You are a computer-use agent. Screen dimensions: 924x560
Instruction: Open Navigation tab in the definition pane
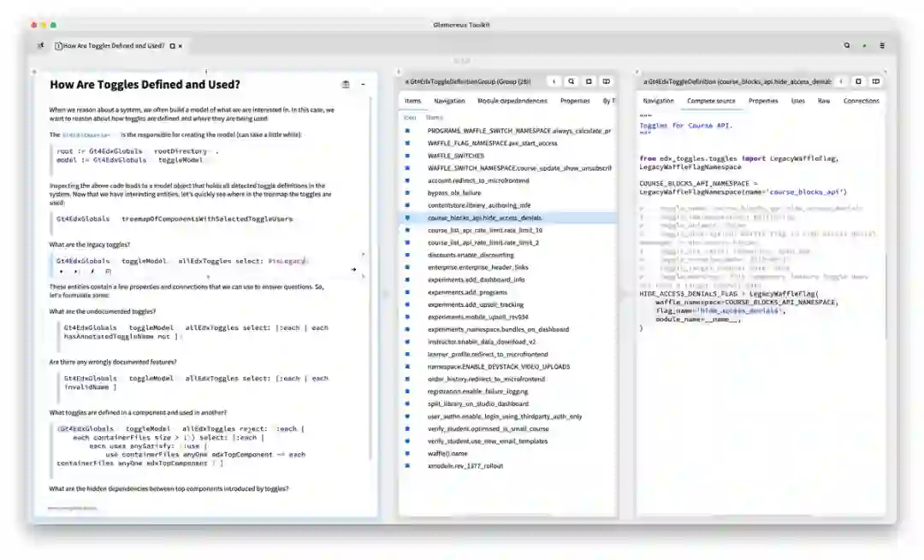[658, 101]
